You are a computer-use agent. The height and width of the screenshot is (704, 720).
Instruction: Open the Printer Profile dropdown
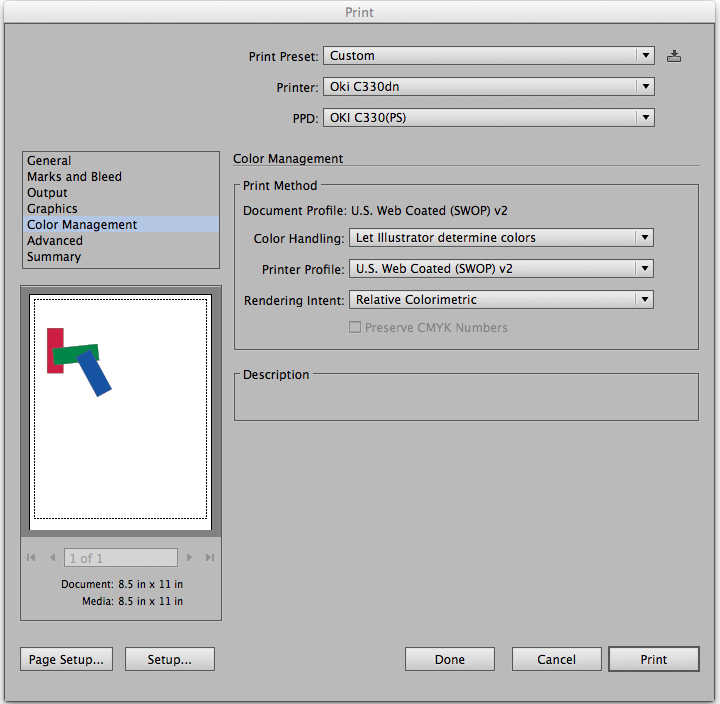(x=501, y=269)
